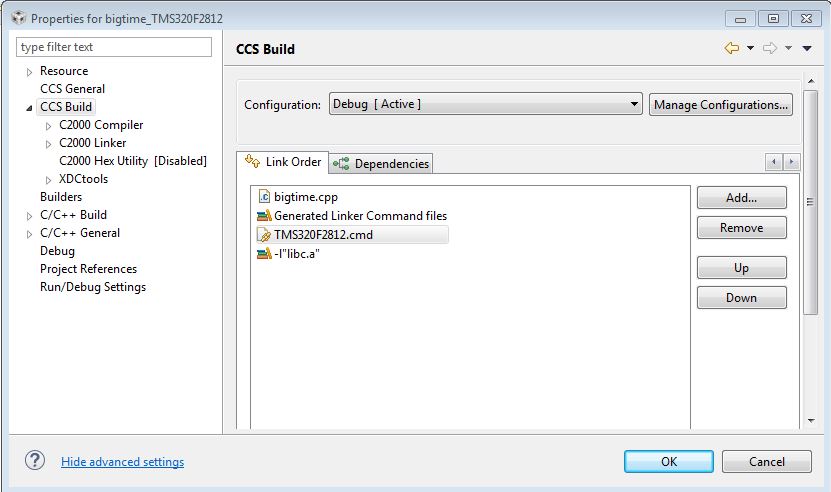Select Run/Debug Settings in tree
The width and height of the screenshot is (831, 492).
pyautogui.click(x=93, y=287)
